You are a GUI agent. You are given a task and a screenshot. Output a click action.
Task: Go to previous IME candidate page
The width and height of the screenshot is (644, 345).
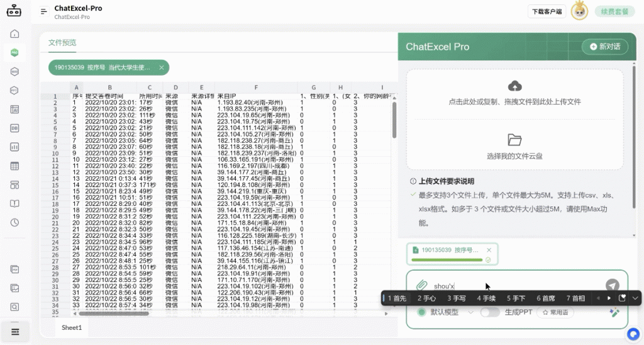click(598, 298)
